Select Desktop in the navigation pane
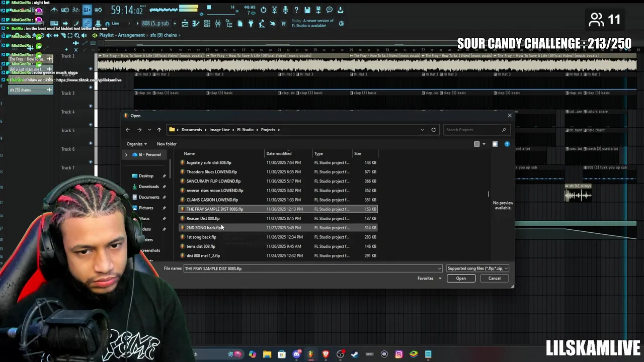This screenshot has height=362, width=644. pyautogui.click(x=146, y=176)
